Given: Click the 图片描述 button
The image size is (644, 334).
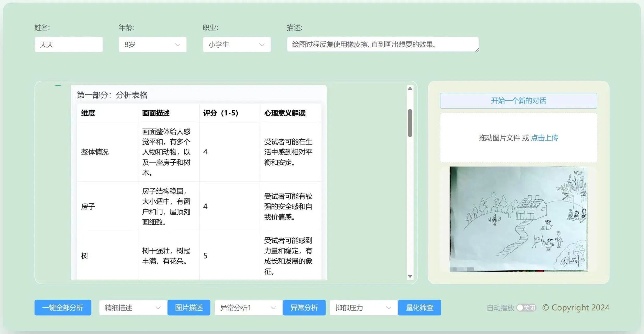Looking at the screenshot, I should (x=189, y=308).
